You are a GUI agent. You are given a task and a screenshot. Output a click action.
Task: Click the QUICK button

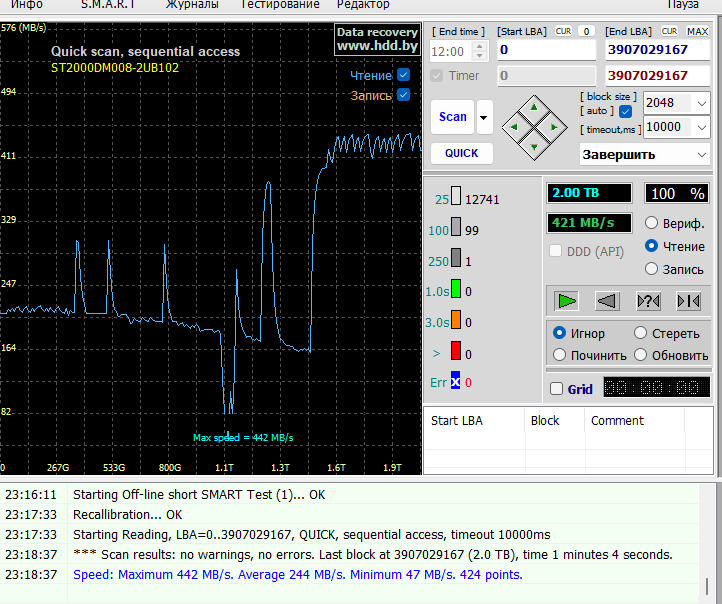point(461,153)
